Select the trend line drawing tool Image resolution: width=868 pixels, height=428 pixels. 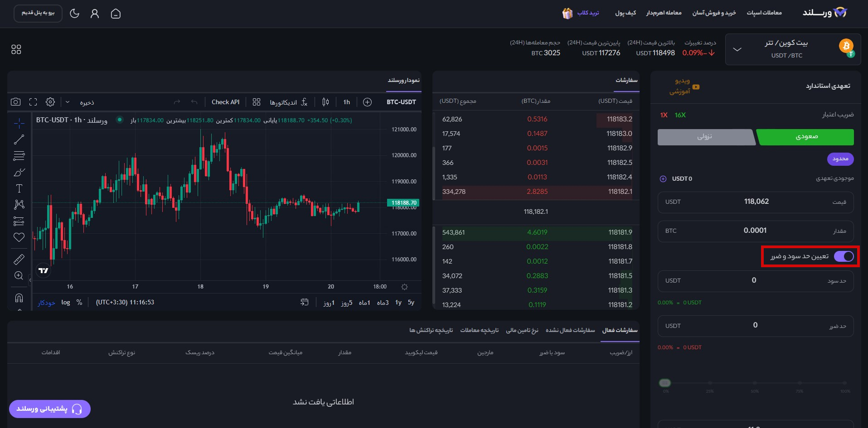pyautogui.click(x=19, y=139)
